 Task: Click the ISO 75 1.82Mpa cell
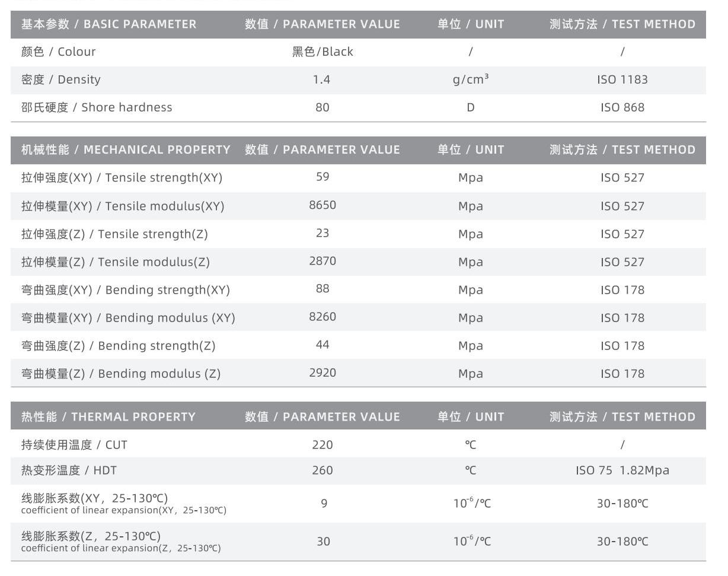coord(622,470)
